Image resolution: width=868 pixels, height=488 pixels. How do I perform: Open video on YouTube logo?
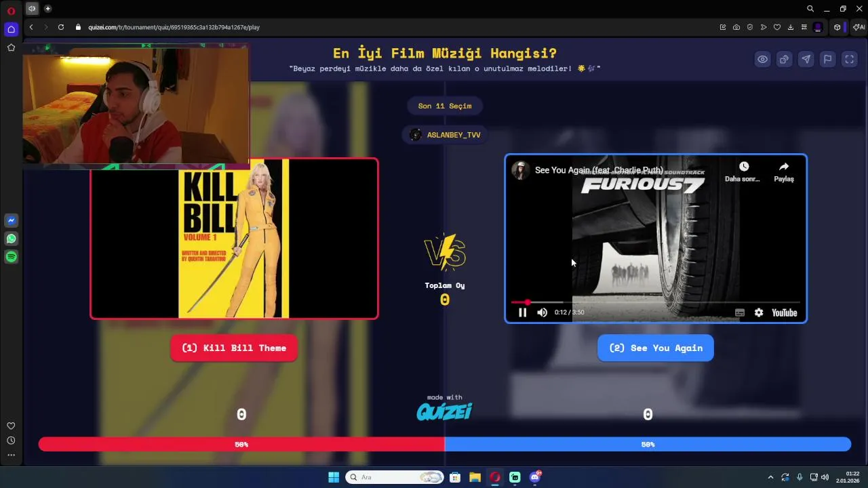[784, 312]
